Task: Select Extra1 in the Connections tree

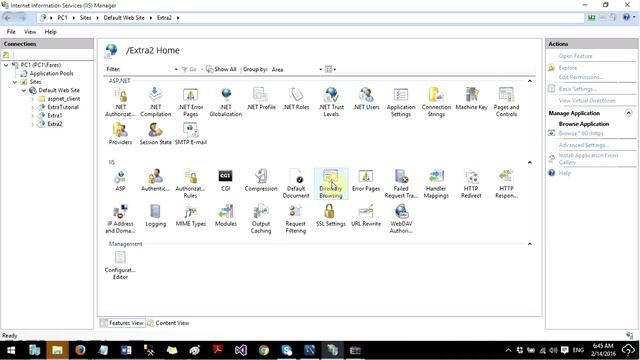Action: point(55,116)
